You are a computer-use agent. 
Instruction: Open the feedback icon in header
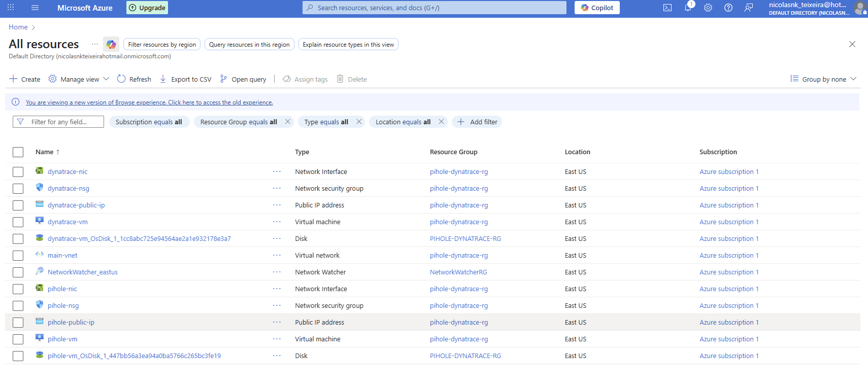tap(749, 8)
